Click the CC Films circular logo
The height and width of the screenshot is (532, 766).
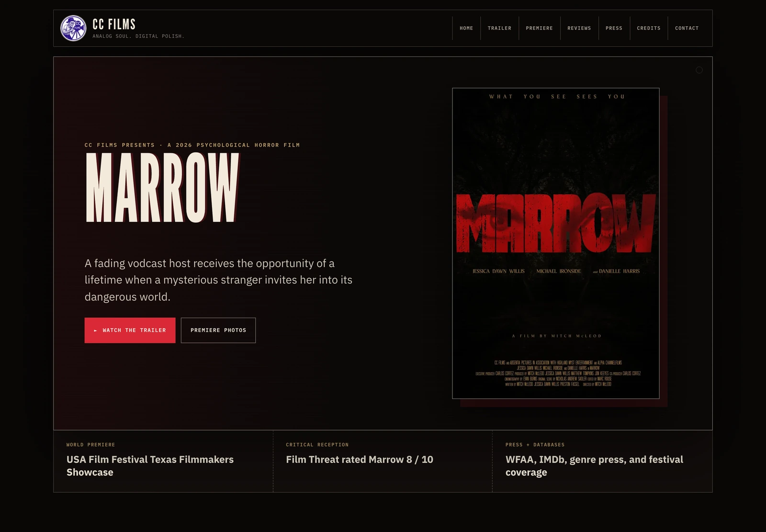click(73, 28)
